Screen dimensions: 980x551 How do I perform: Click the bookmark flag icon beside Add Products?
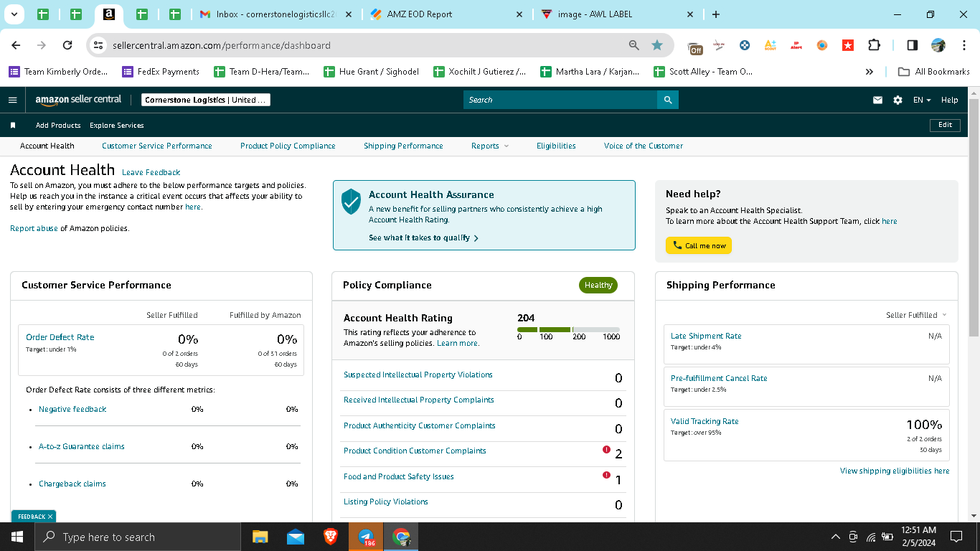pos(13,126)
